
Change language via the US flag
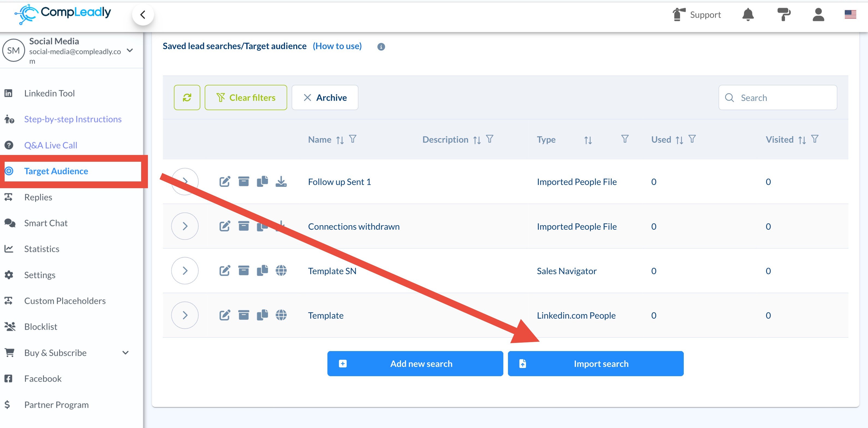coord(850,14)
